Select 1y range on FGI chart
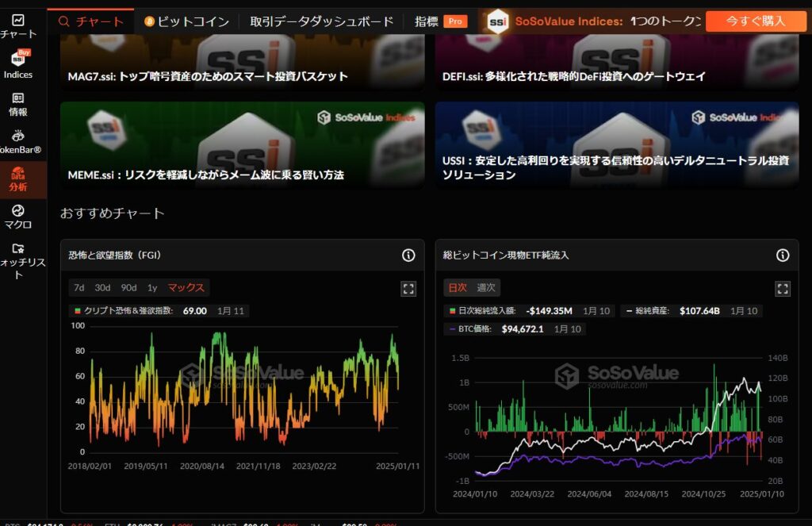 (152, 288)
